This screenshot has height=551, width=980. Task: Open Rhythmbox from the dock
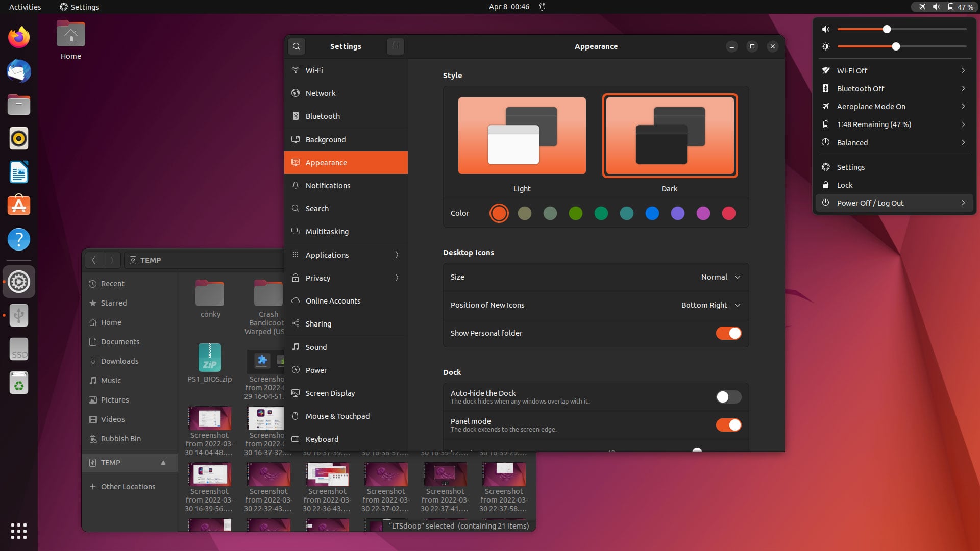tap(19, 138)
